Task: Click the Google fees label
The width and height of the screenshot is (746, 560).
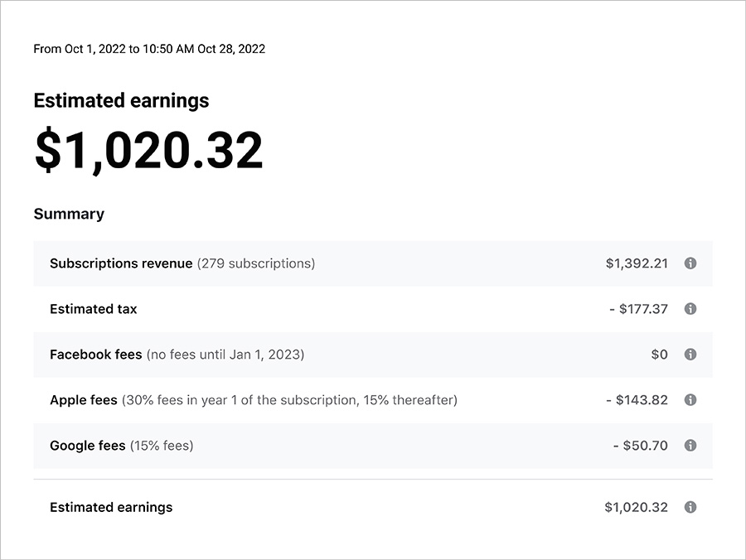Action: pyautogui.click(x=88, y=446)
